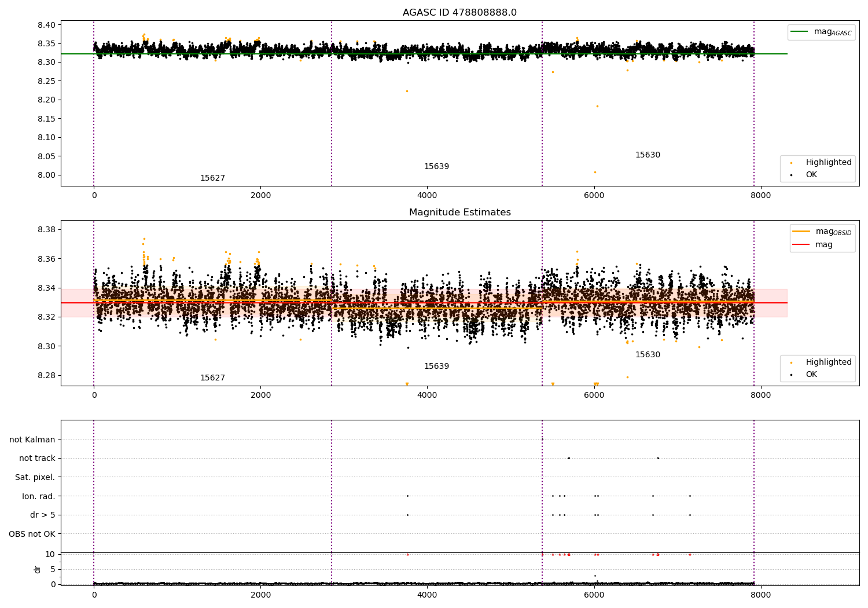Image resolution: width=868 pixels, height=608 pixels.
Task: Click the red 'mag' legend line
Action: coord(801,244)
